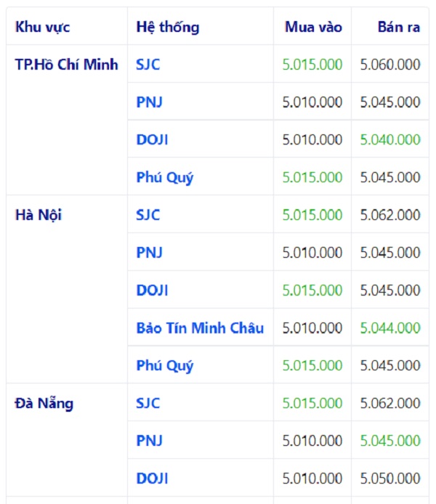The image size is (436, 504).
Task: Select the DOJI link for TP.Hồ Chí Minh
Action: click(152, 140)
